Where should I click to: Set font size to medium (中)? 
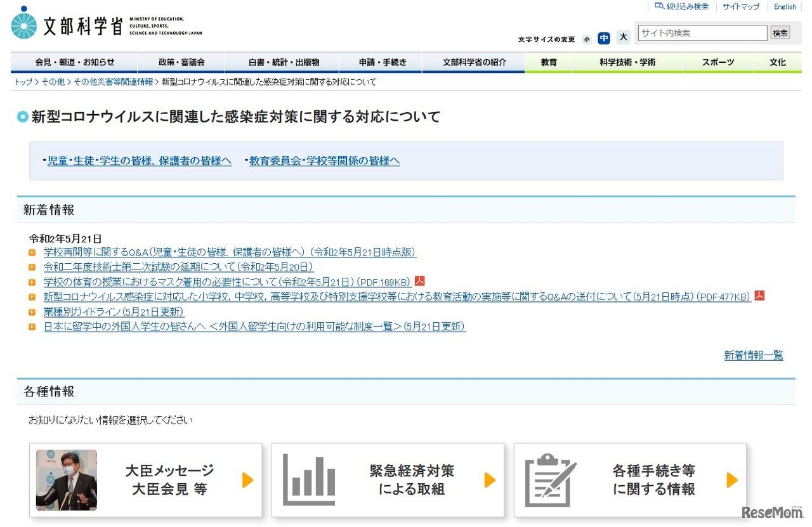point(604,38)
